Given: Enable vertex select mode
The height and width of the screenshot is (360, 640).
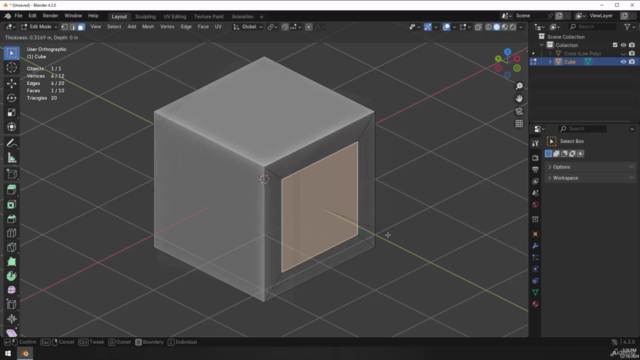Looking at the screenshot, I should [64, 27].
